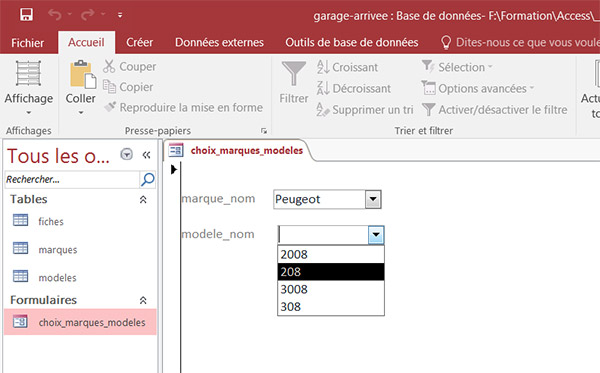
Task: Sort ascending with Croissant
Action: 347,67
